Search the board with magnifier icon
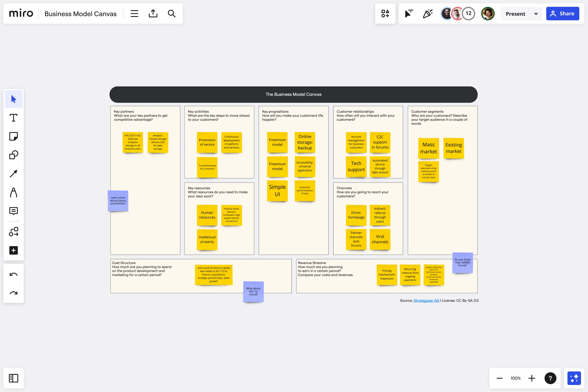Viewport: 588px width, 392px height. click(171, 14)
